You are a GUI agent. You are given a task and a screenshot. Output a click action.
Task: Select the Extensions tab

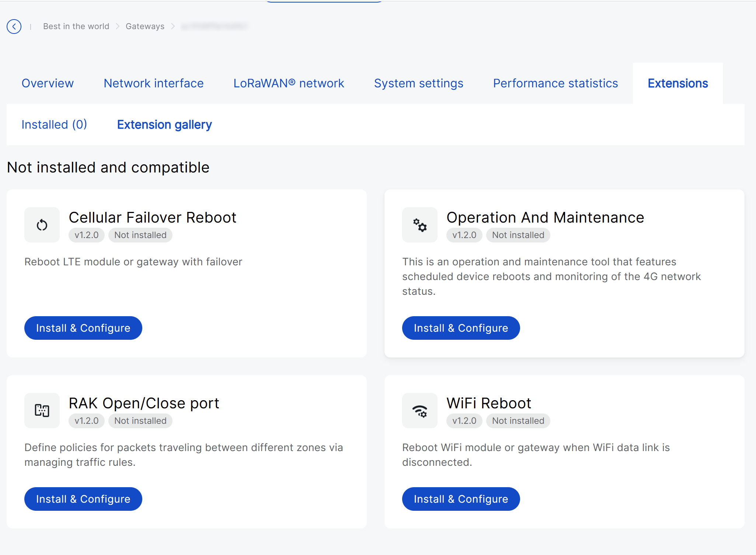[x=678, y=83]
